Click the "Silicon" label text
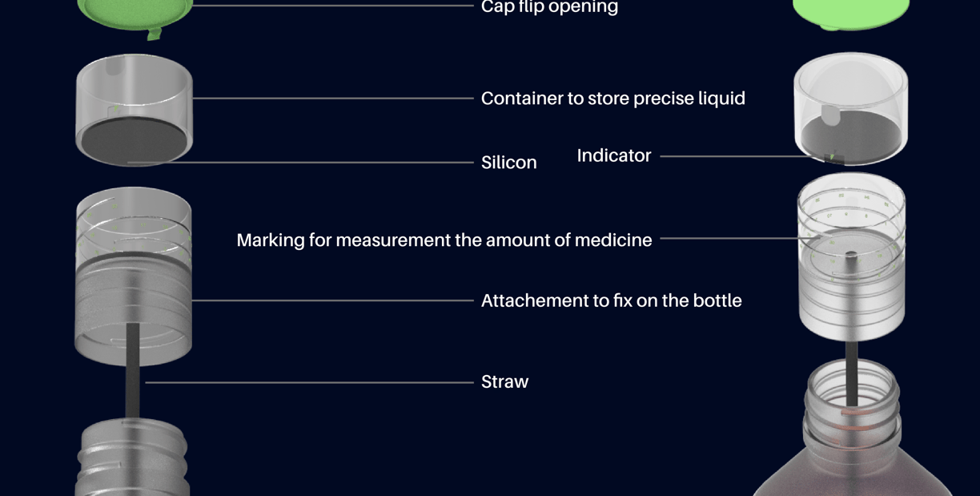Viewport: 980px width, 496px height. [508, 163]
